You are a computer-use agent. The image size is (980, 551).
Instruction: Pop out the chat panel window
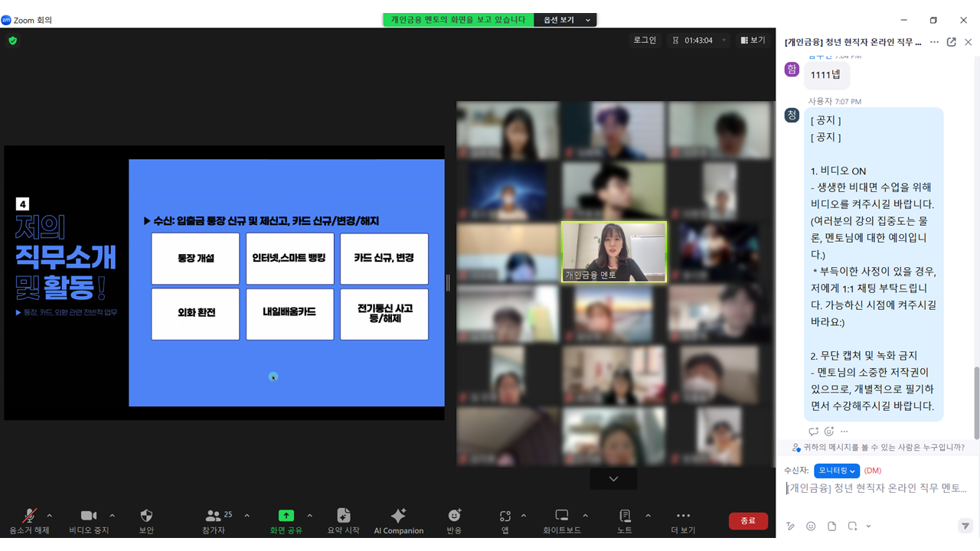[x=952, y=42]
